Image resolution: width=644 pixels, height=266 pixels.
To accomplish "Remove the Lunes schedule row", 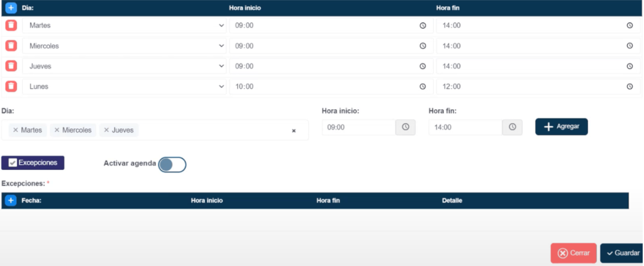I will tap(11, 86).
